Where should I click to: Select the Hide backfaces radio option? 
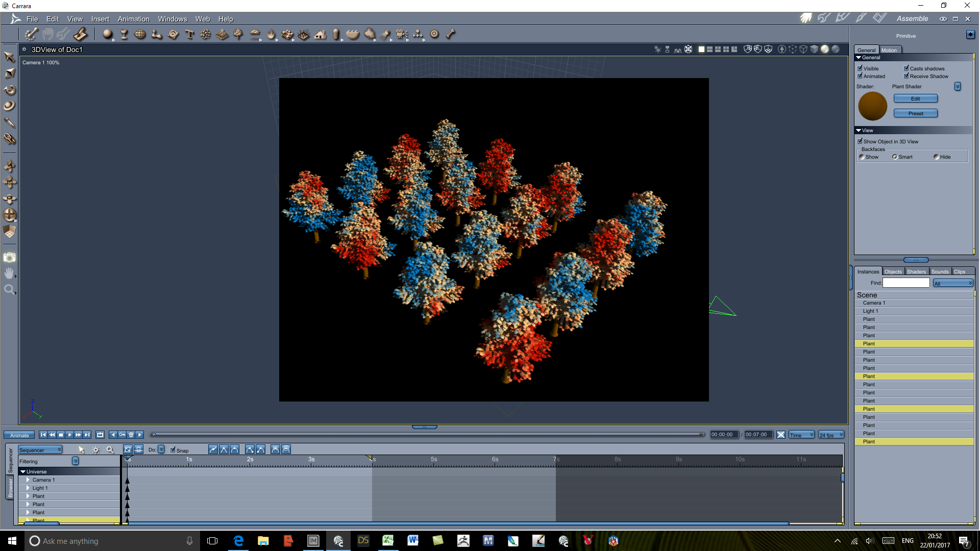[936, 157]
